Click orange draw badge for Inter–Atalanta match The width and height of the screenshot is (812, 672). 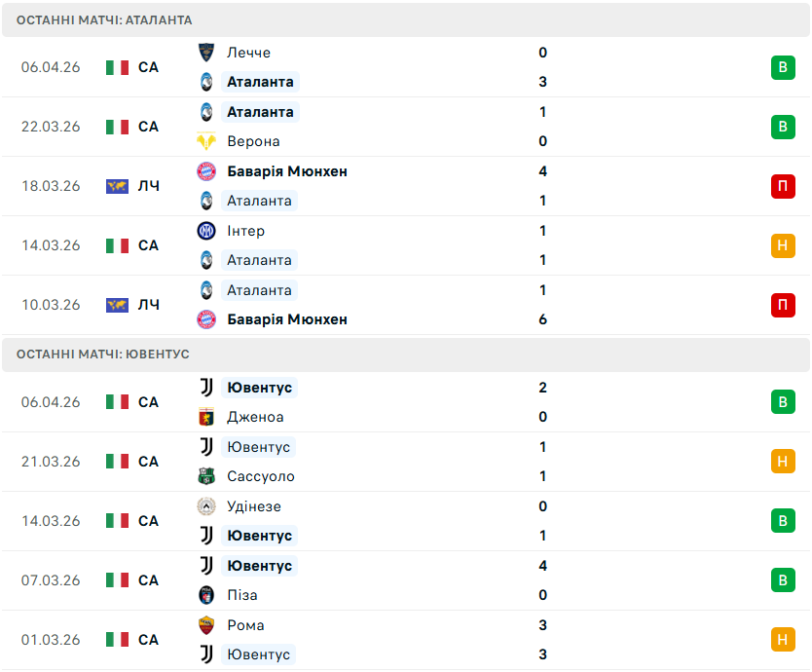[783, 245]
